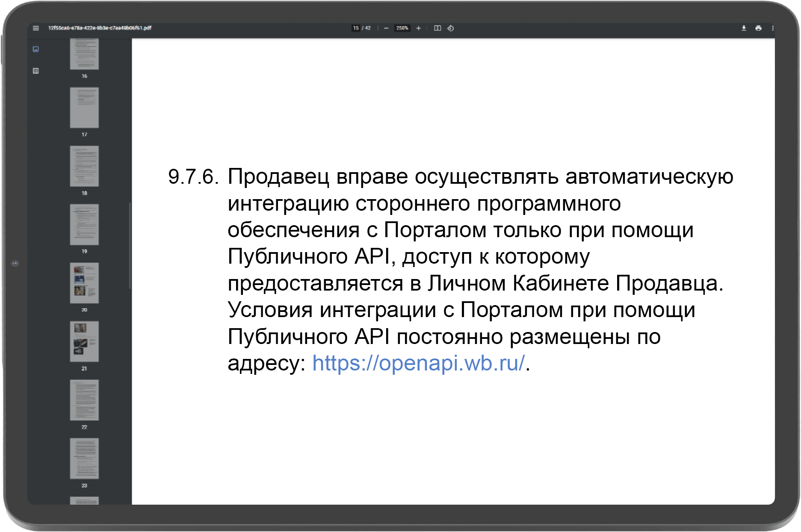Toggle the sidebar with the hamburger menu icon
801x532 pixels.
[36, 28]
